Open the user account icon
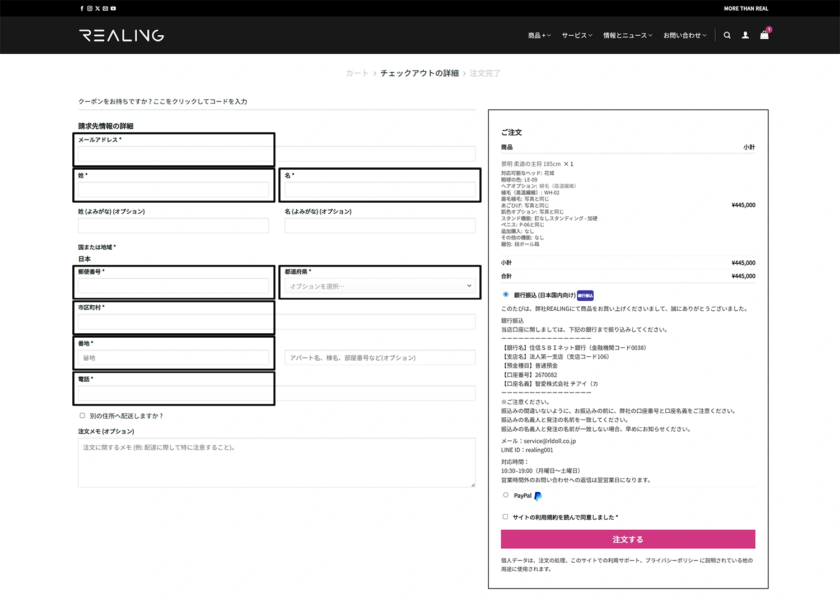The image size is (840, 616). click(x=745, y=35)
